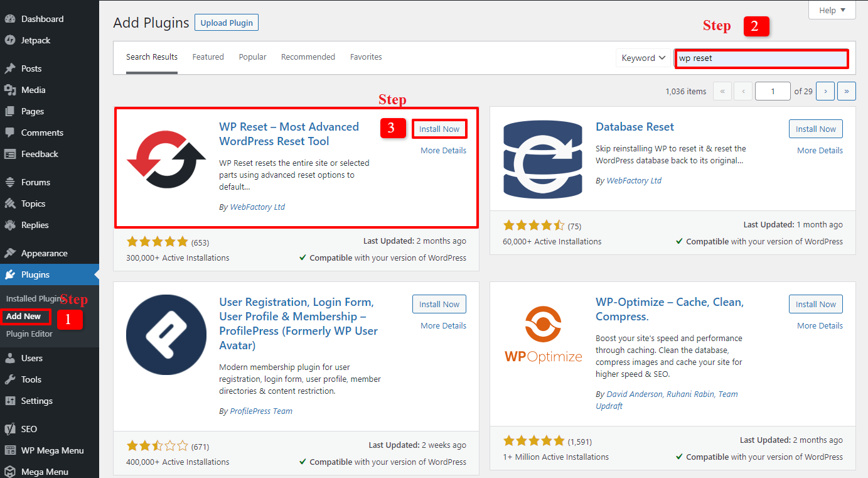The image size is (868, 478).
Task: Click the SEO Yoast icon
Action: [x=10, y=429]
